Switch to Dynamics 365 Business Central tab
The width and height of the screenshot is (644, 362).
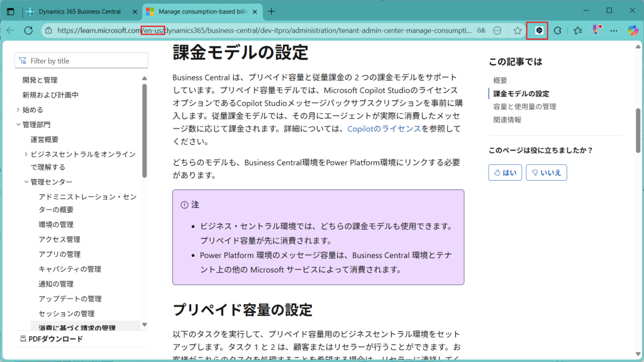[x=80, y=11]
